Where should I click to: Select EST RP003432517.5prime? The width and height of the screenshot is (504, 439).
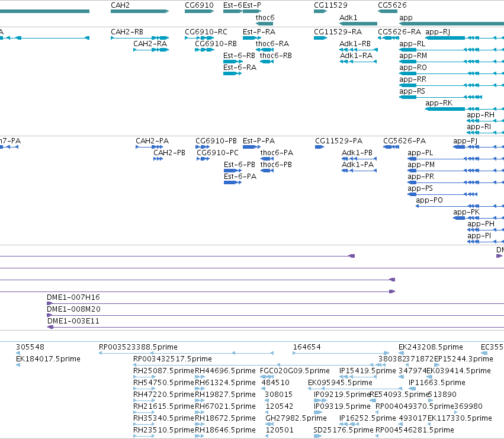[x=172, y=359]
